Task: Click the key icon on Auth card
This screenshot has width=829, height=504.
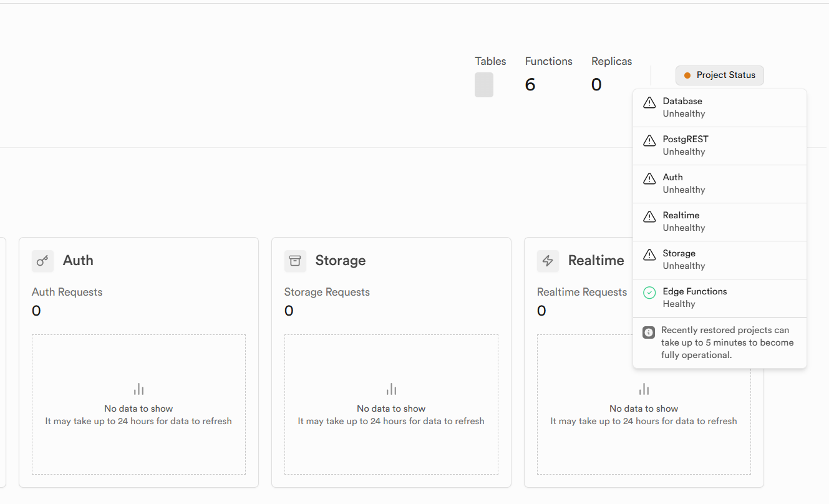Action: [42, 261]
